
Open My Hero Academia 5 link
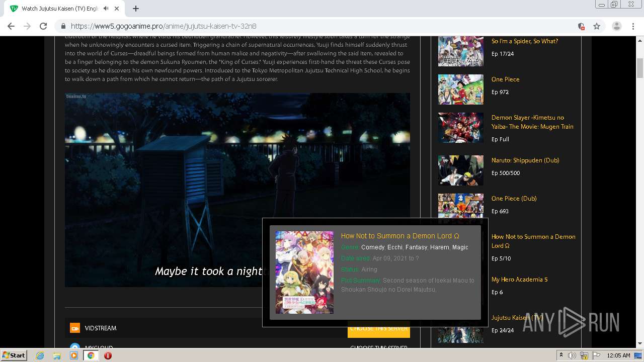point(520,280)
